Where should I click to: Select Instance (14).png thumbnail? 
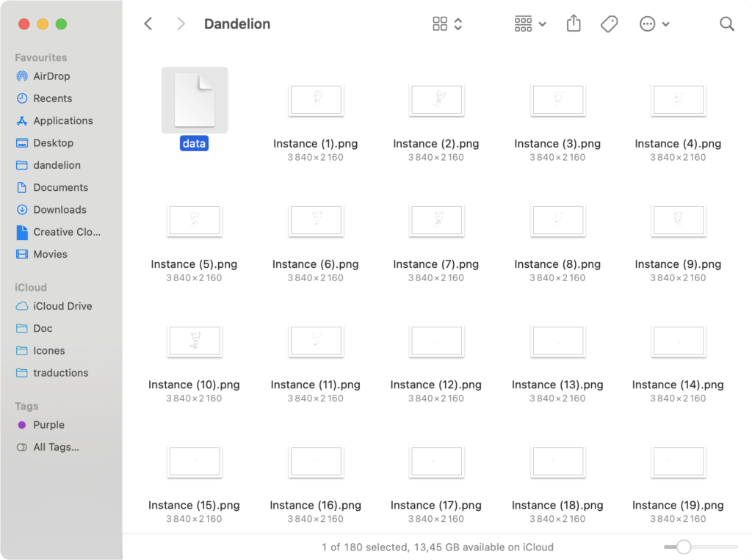click(678, 341)
